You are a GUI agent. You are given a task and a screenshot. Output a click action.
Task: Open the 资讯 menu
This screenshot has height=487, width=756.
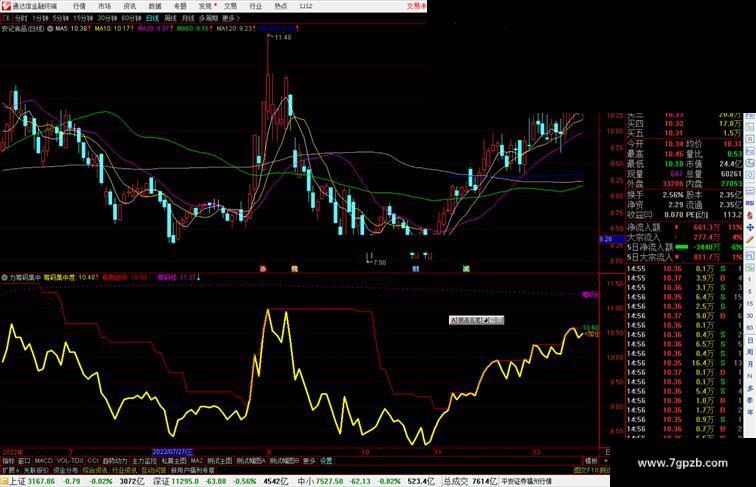130,6
